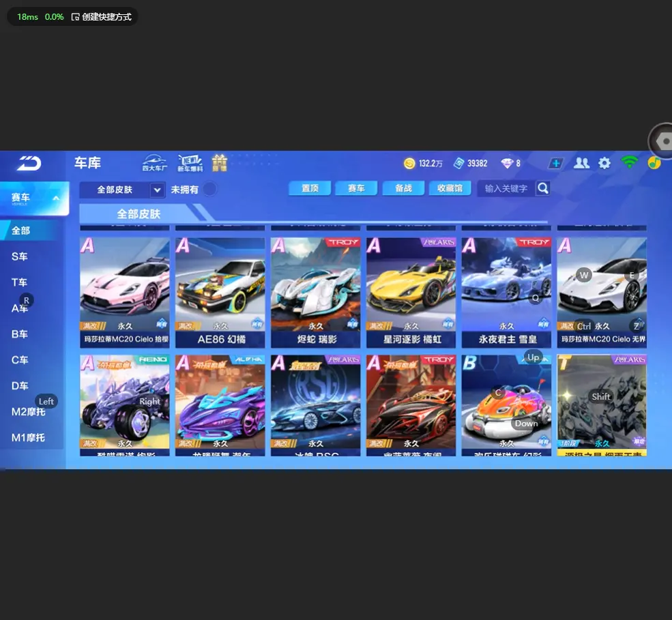Select the M2摩托 sidebar category

click(x=28, y=412)
